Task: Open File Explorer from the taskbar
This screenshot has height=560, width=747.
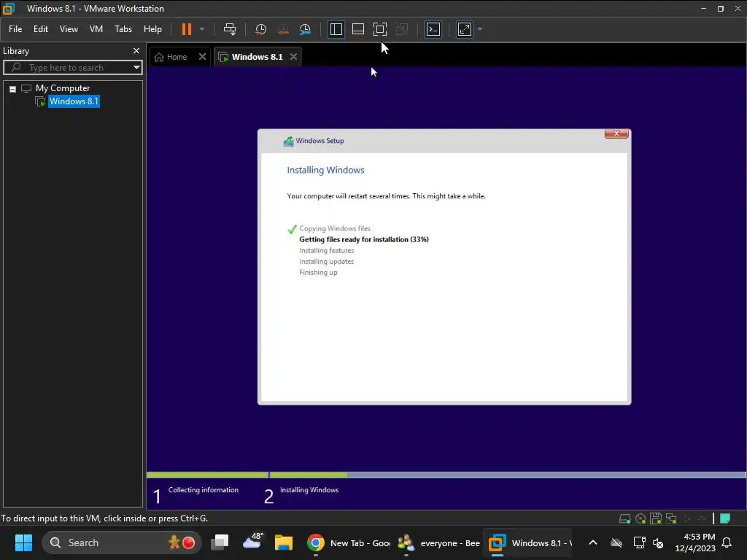Action: (x=284, y=542)
